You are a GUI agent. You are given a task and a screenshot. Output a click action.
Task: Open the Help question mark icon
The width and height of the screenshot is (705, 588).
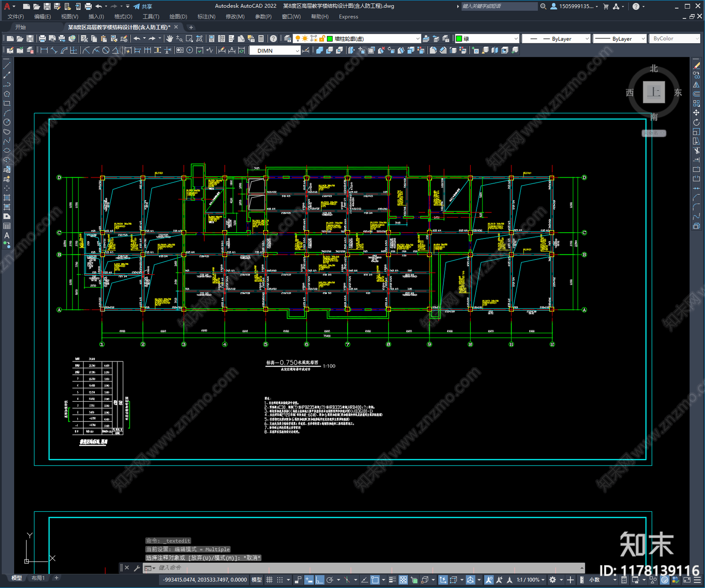tap(274, 39)
